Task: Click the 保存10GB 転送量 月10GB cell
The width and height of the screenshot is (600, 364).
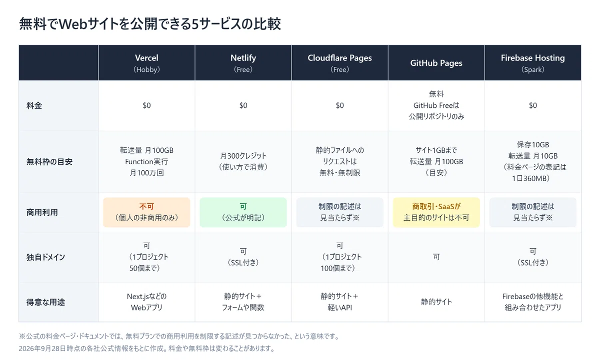Action: (x=533, y=162)
